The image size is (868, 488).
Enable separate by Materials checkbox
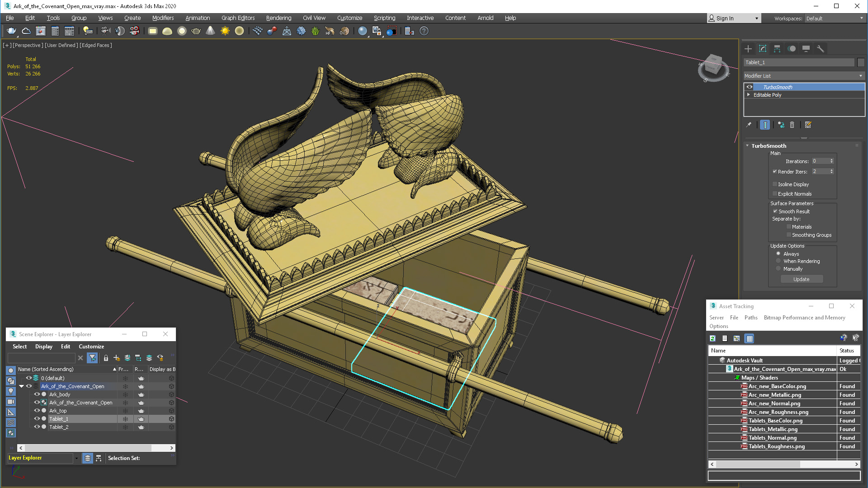coord(789,227)
